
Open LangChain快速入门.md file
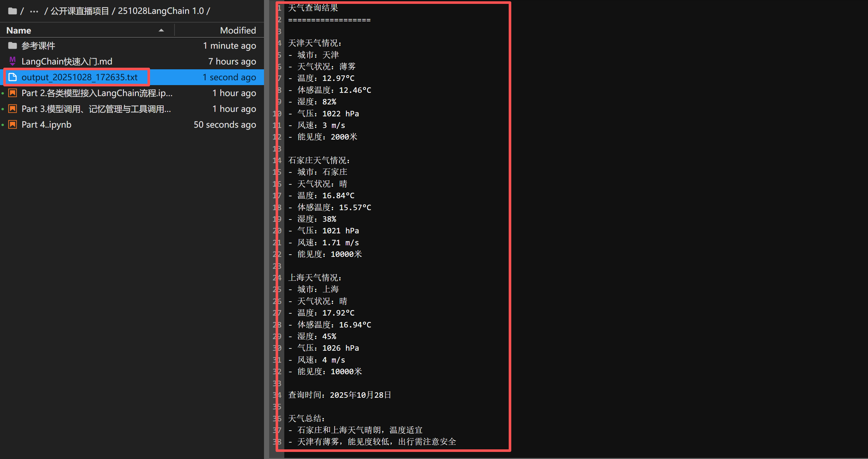click(67, 61)
